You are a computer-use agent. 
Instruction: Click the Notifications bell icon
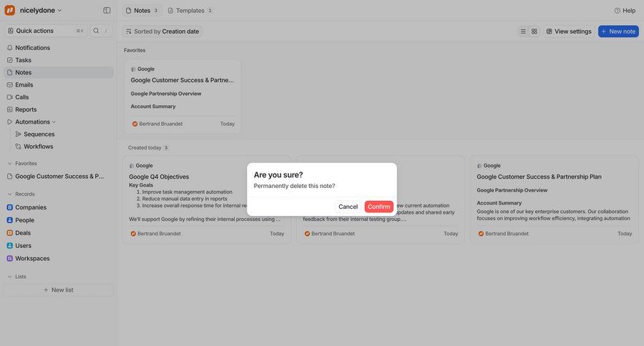click(x=10, y=48)
